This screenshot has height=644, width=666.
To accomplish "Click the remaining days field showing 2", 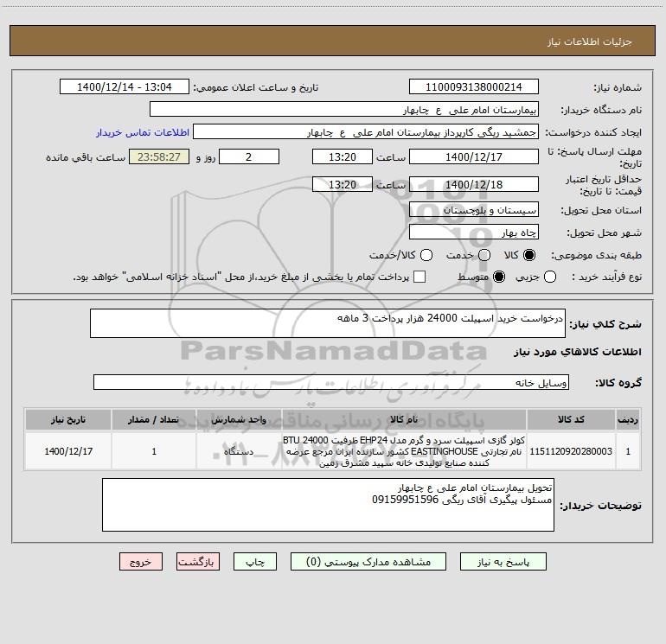I will [249, 156].
